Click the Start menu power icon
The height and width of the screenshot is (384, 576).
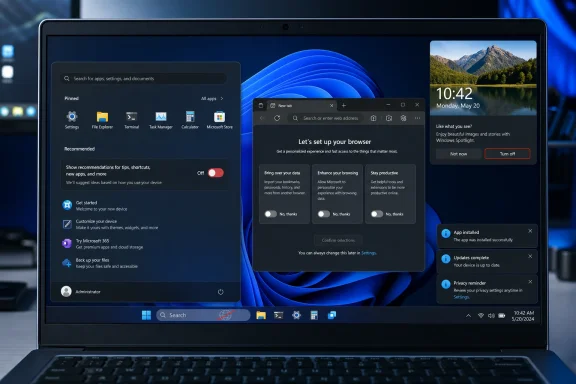click(220, 292)
